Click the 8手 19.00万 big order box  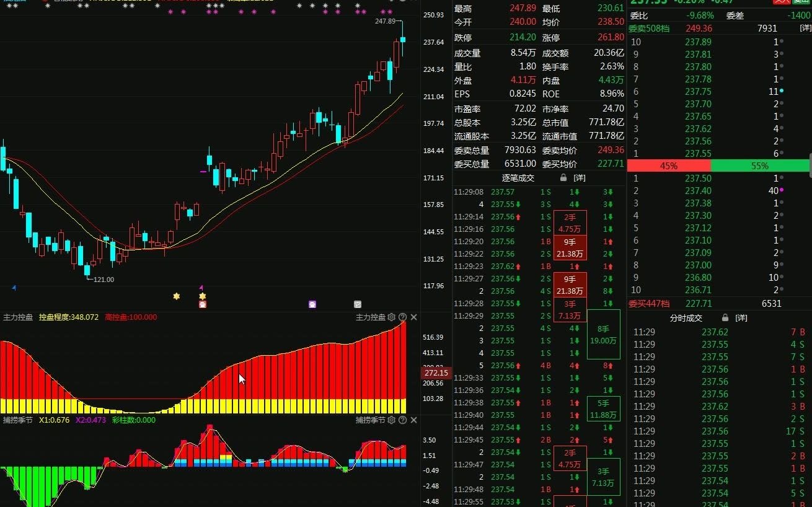[603, 335]
